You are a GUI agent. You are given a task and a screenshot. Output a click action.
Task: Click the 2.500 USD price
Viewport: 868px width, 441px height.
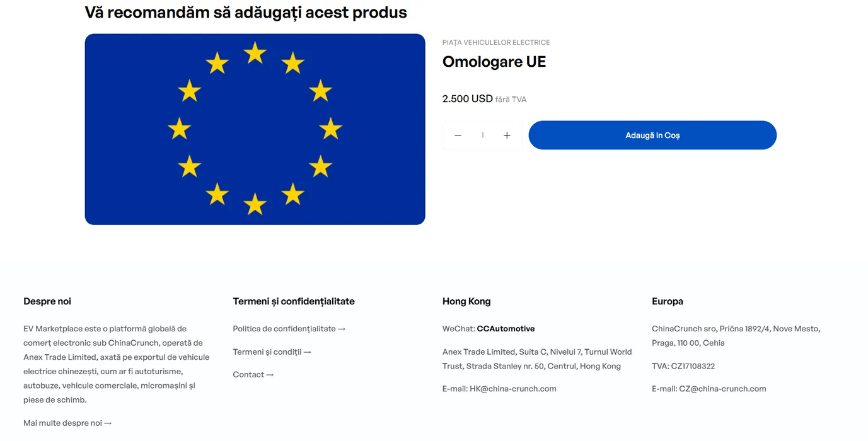coord(467,99)
